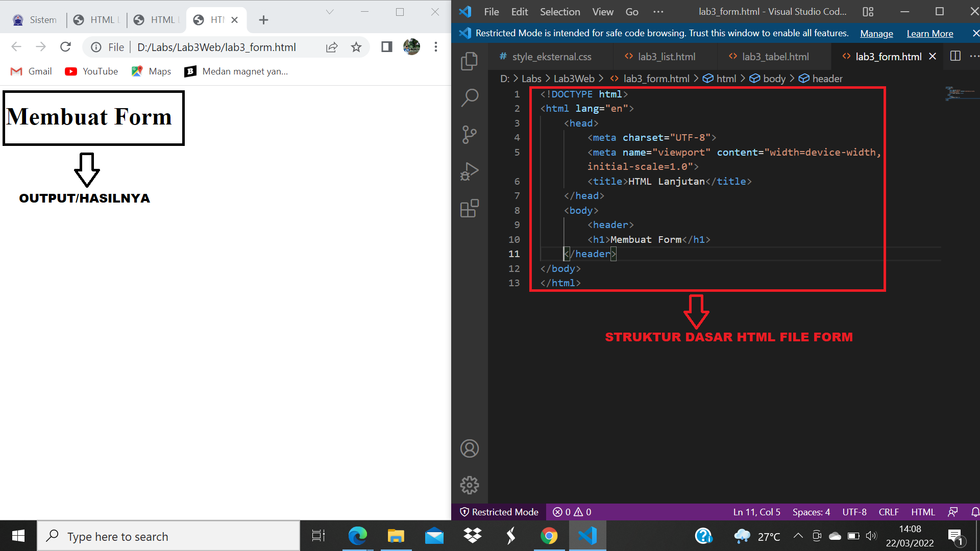Click Chrome's address bar

pyautogui.click(x=214, y=47)
